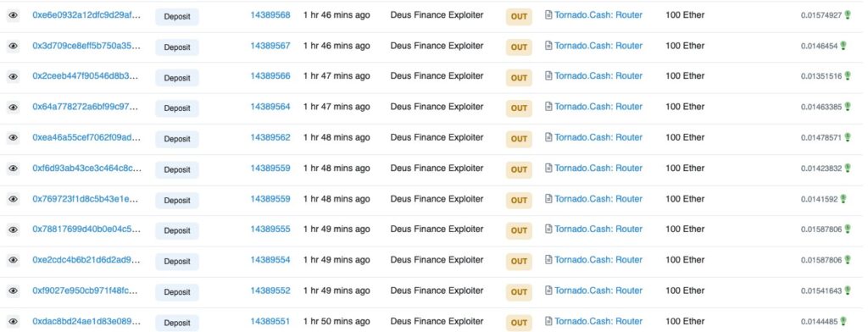Screen dimensions: 868x332
Task: Click eye icon beside 0x2ceeb447f90546d8b3
Action: tap(14, 76)
